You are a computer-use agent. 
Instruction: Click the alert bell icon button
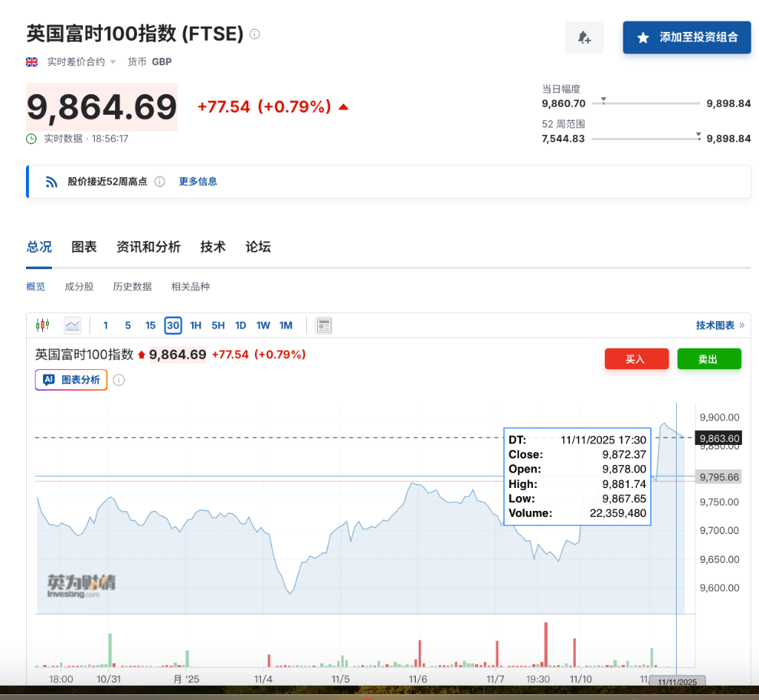[x=584, y=38]
